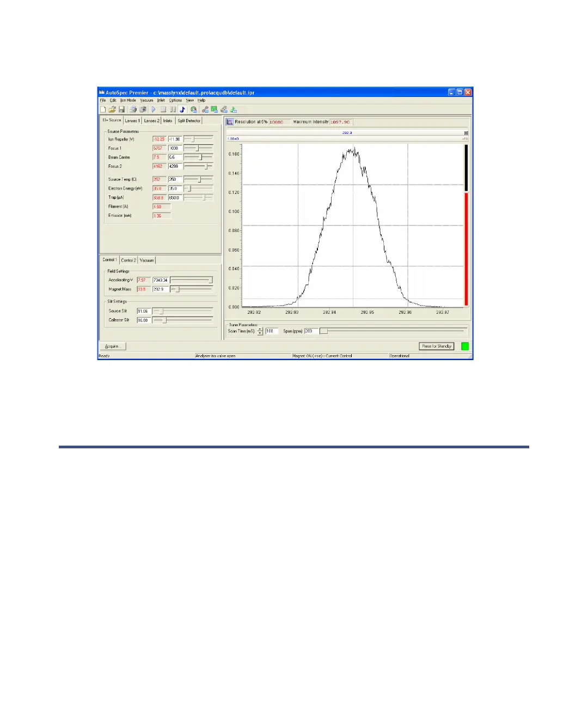Open the Inlet menu
Viewport: 588px width, 706px height.
tap(161, 100)
